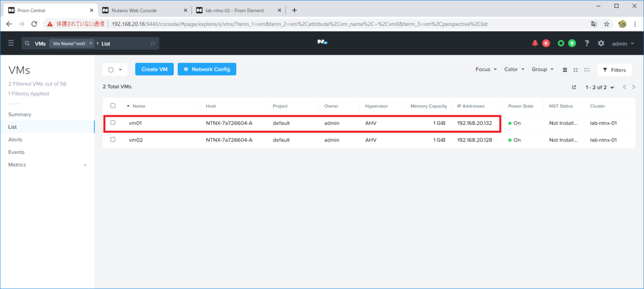Switch to small circles view
The width and height of the screenshot is (644, 289).
point(587,70)
